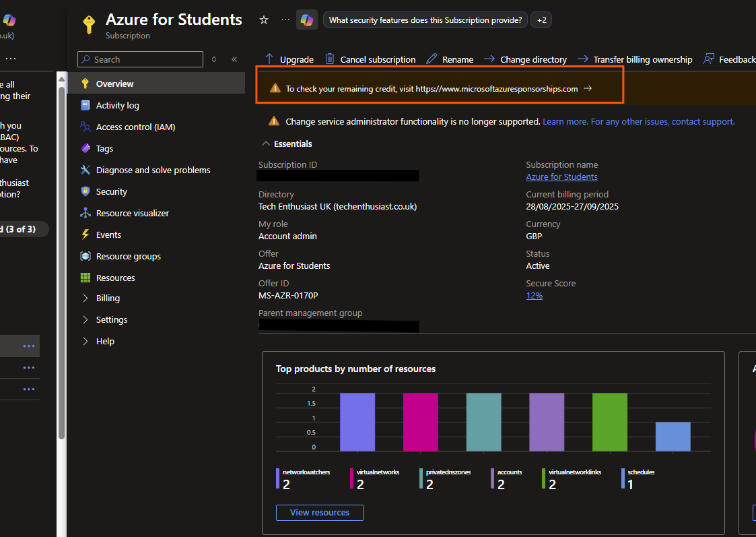The width and height of the screenshot is (756, 537).
Task: Click the green Resources grid icon
Action: [85, 278]
